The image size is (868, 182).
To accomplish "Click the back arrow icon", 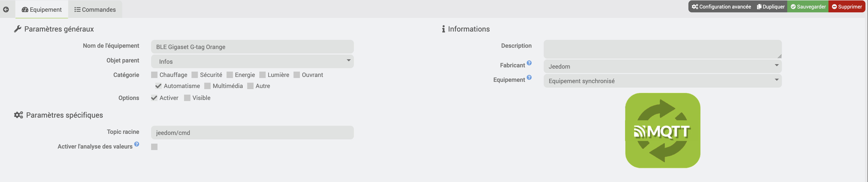I will tap(6, 9).
